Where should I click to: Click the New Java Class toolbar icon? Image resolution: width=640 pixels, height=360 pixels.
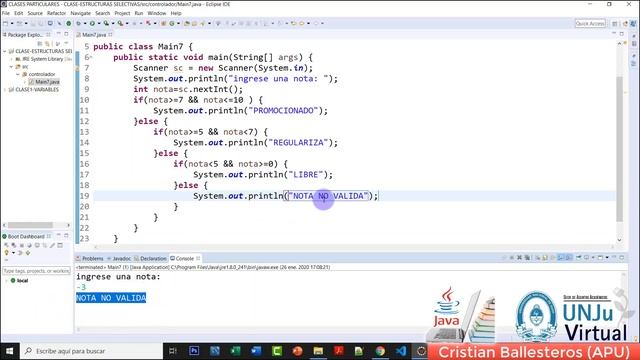click(x=172, y=23)
